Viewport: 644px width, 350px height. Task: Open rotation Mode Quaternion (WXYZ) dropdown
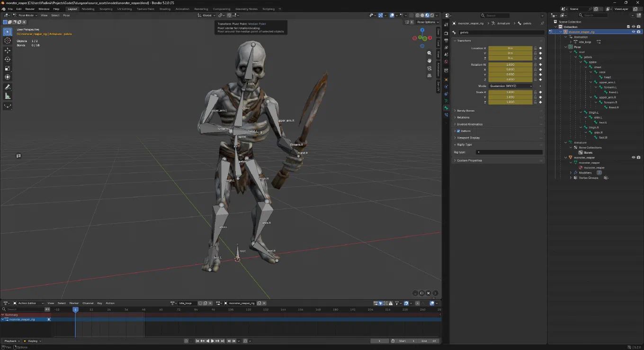[x=510, y=86]
